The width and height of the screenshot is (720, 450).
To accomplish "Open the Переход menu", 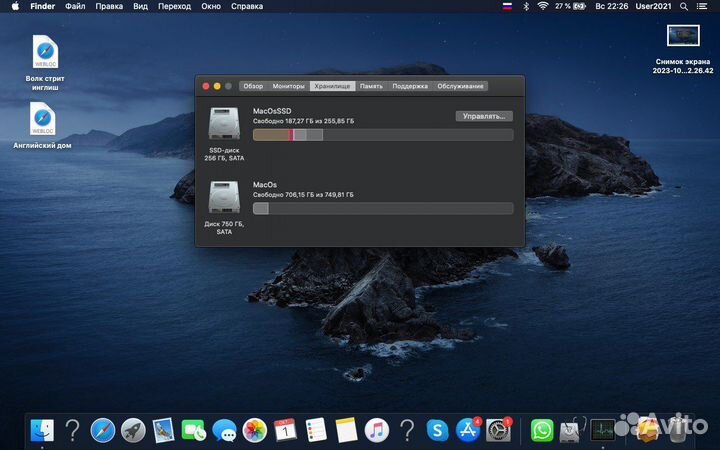I will [x=174, y=6].
